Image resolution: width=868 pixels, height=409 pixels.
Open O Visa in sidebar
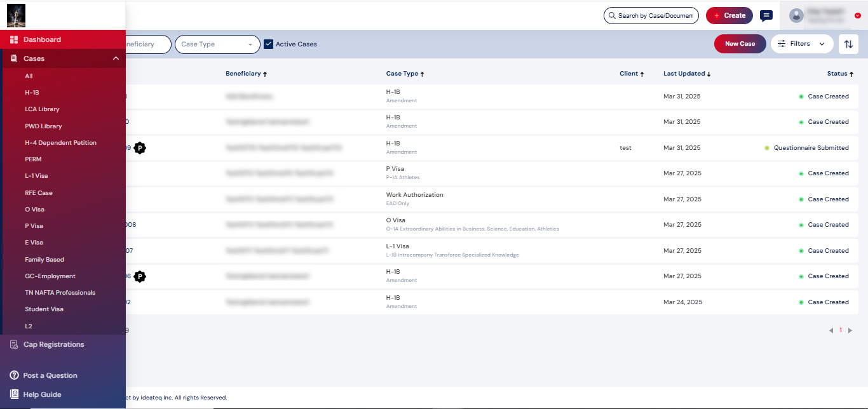pos(34,210)
